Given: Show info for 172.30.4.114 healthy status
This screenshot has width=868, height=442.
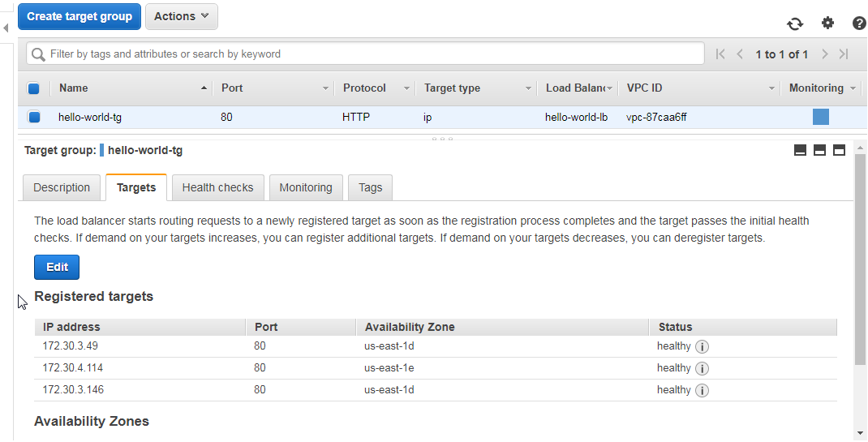Looking at the screenshot, I should click(x=702, y=369).
